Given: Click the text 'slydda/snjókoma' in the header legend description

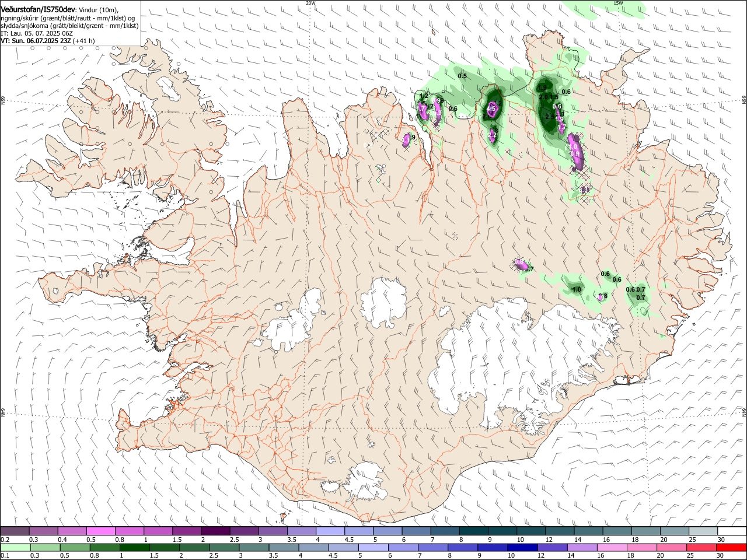Looking at the screenshot, I should coord(25,26).
